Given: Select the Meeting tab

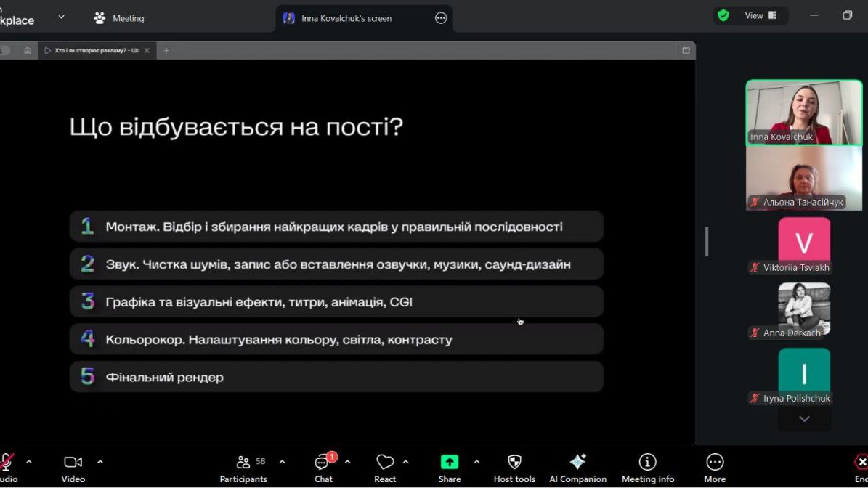Looking at the screenshot, I should click(120, 18).
